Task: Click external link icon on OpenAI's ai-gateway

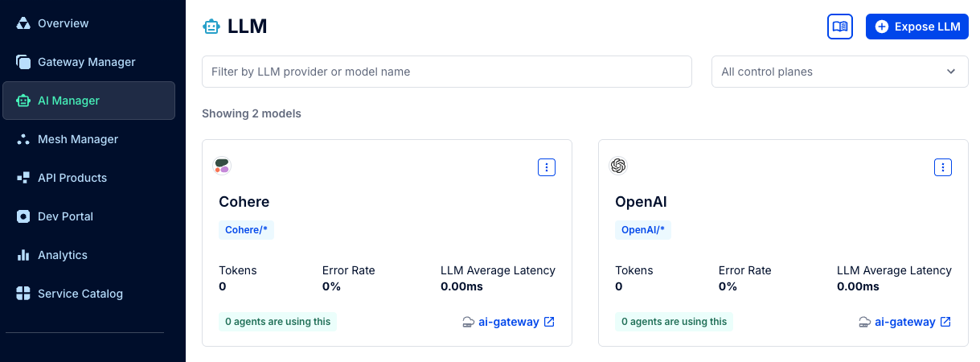Action: pyautogui.click(x=945, y=322)
